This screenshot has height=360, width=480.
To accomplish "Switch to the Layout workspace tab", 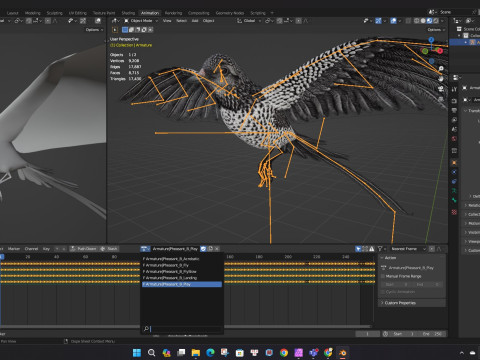I will pyautogui.click(x=12, y=13).
